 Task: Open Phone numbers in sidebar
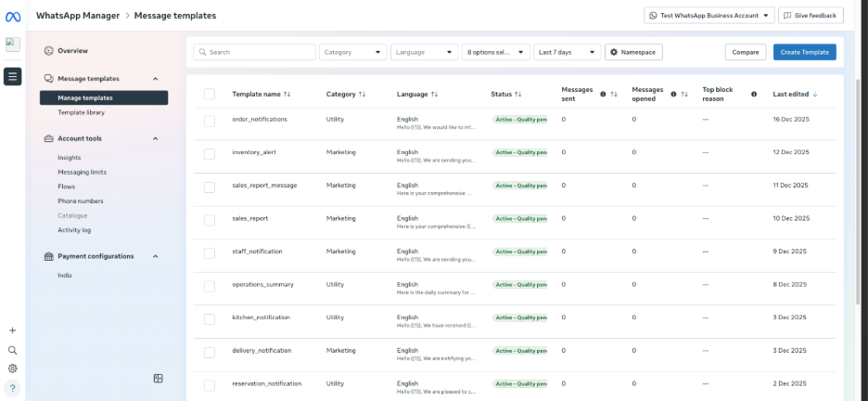(81, 201)
